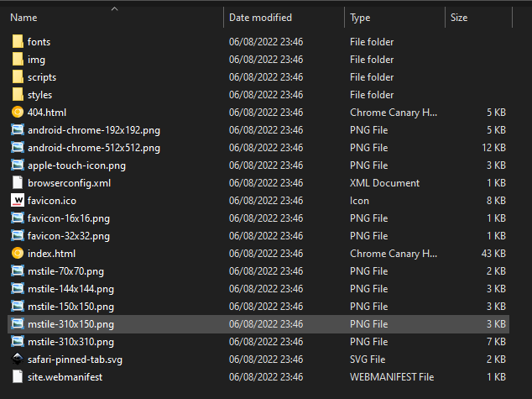Viewport: 532px width, 399px height.
Task: Select android-chrome-192x192.png file name
Action: point(94,130)
